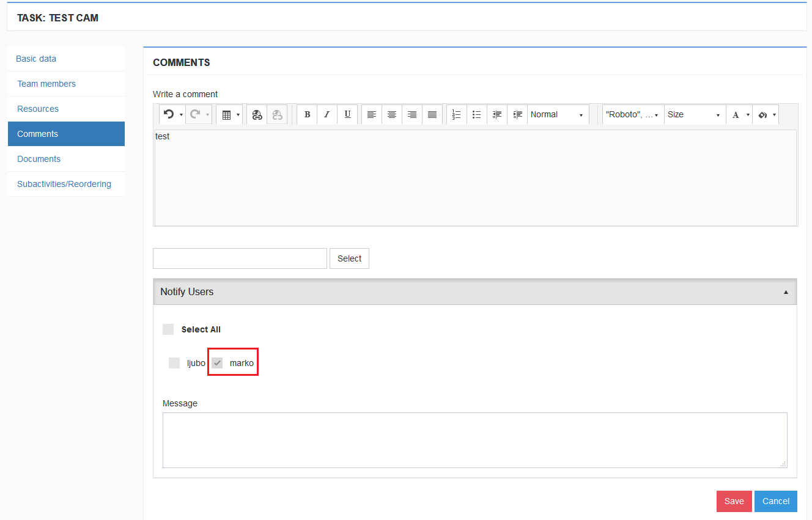The width and height of the screenshot is (812, 520).
Task: Open the Normal paragraph style dropdown
Action: point(558,115)
